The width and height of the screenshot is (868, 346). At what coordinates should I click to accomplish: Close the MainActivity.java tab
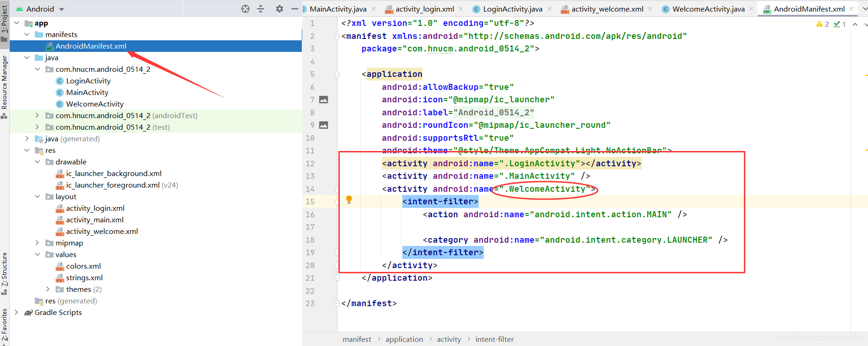tap(374, 9)
